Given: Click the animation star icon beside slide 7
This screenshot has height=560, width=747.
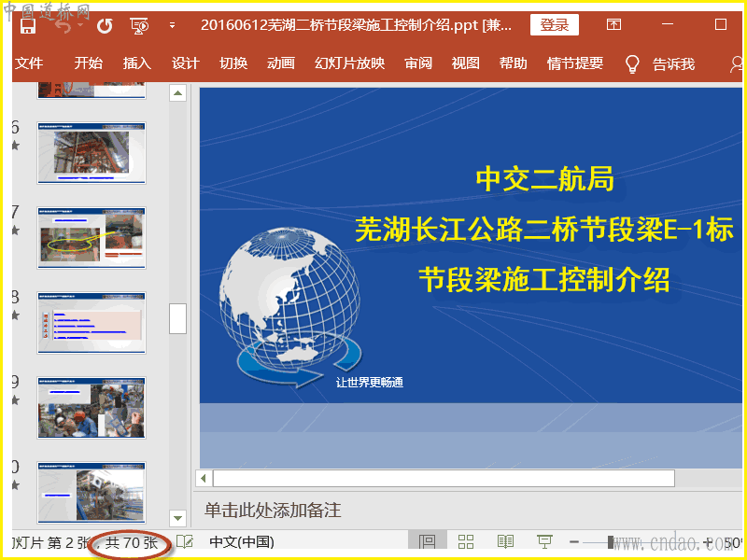Looking at the screenshot, I should [x=16, y=231].
